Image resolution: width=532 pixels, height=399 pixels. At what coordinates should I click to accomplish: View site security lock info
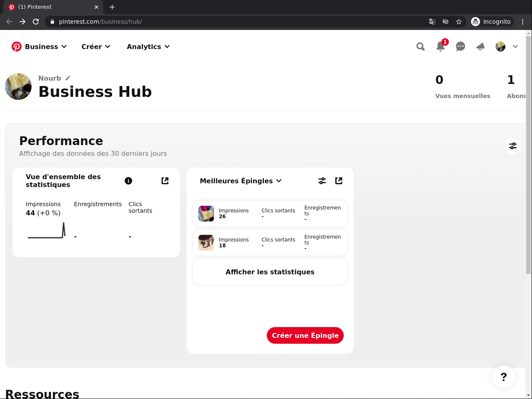coord(52,22)
